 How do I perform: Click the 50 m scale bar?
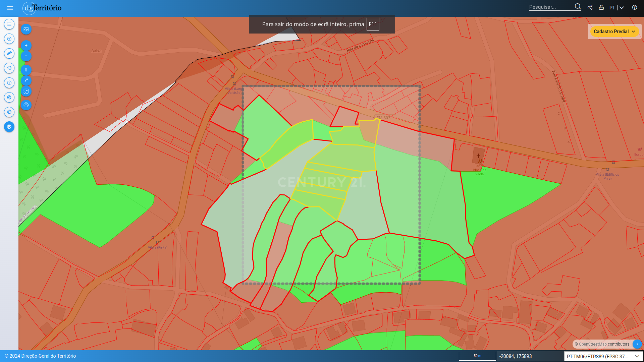[477, 356]
